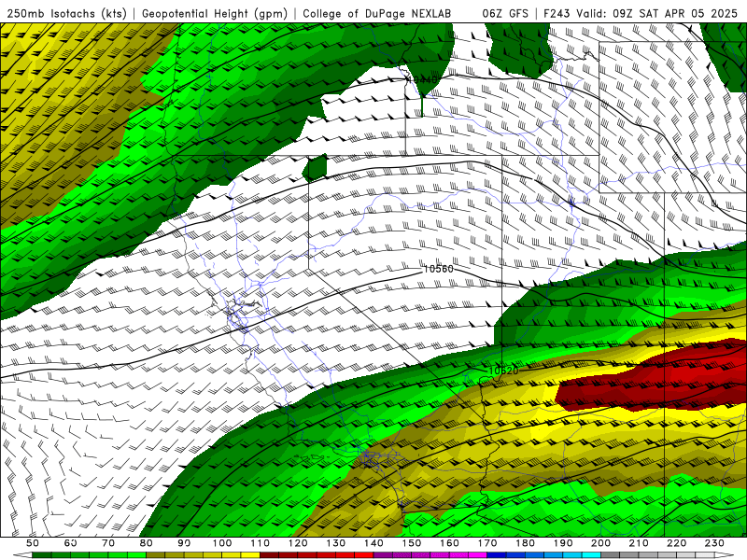Click the 100 legend scale number
Viewport: 747px width, 560px height.
222,543
